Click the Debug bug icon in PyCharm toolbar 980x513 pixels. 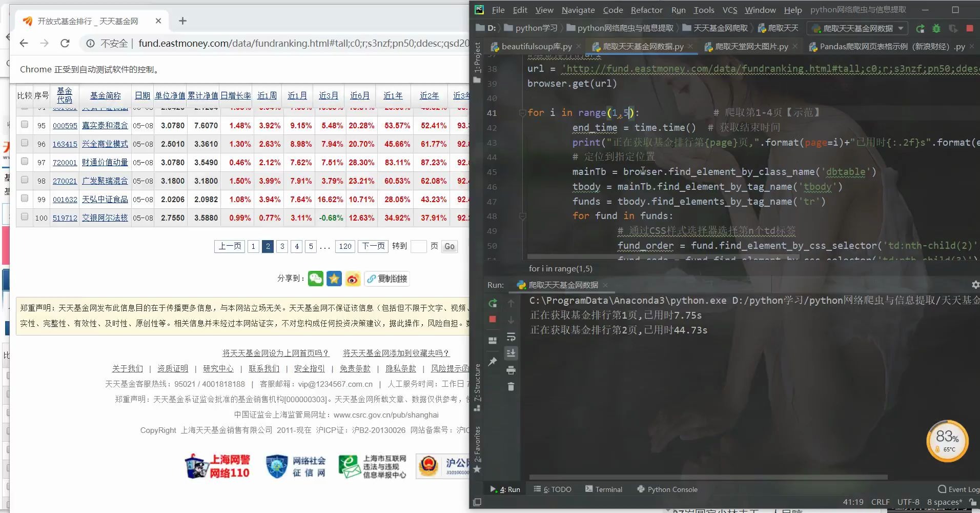pyautogui.click(x=936, y=28)
